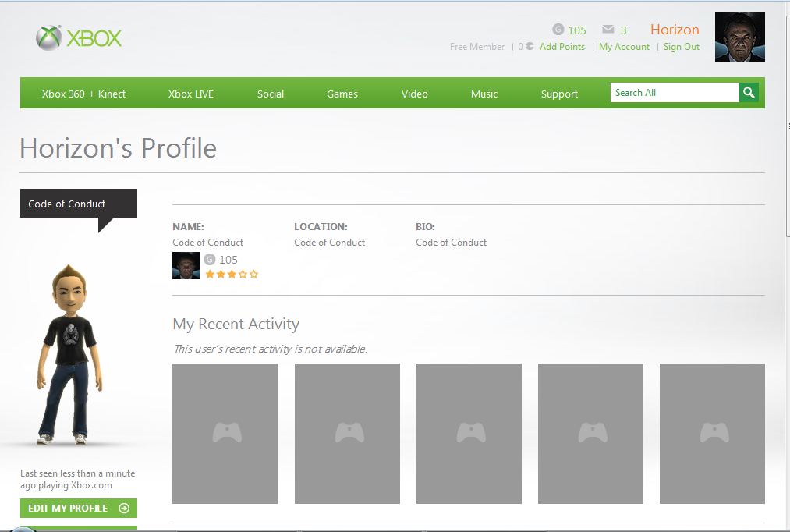Click the Gamerscore G icon beside 105 in profile
This screenshot has width=790, height=532.
point(210,260)
